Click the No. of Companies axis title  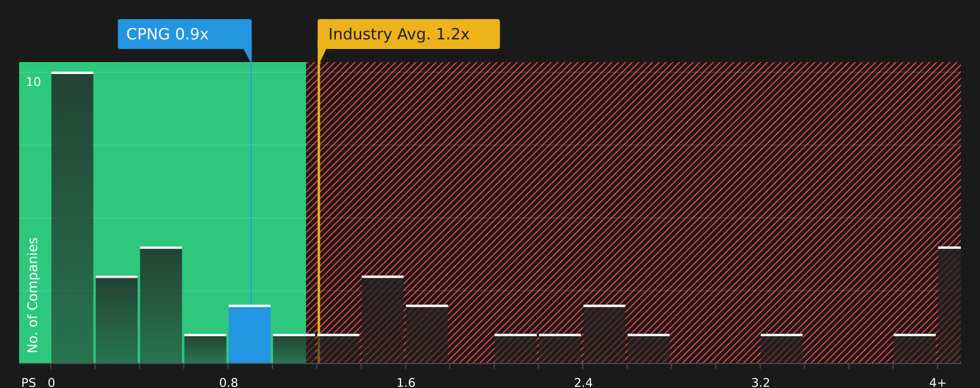33,295
